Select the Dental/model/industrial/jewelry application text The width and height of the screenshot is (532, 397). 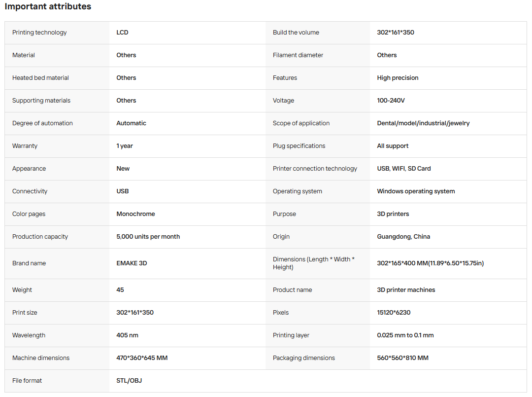click(x=423, y=123)
